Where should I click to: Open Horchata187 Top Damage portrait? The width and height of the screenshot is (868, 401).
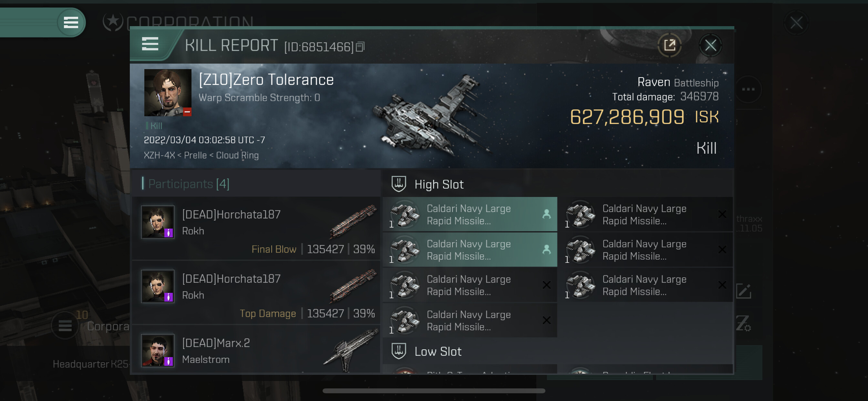(x=157, y=286)
